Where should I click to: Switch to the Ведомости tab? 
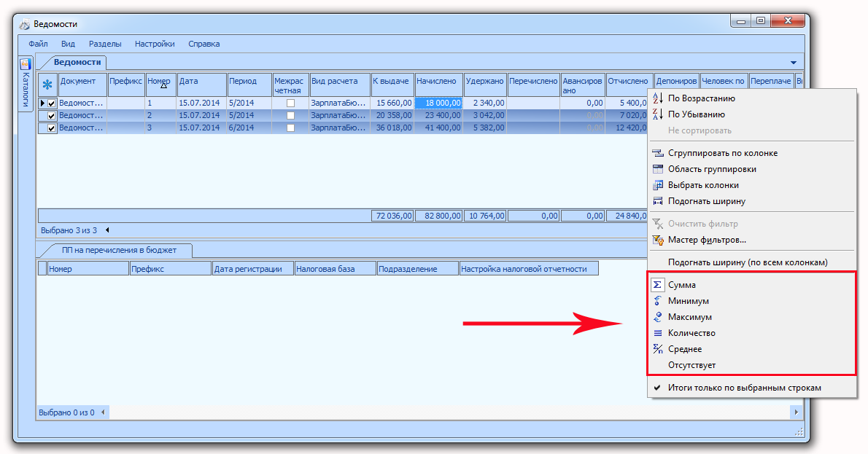77,63
